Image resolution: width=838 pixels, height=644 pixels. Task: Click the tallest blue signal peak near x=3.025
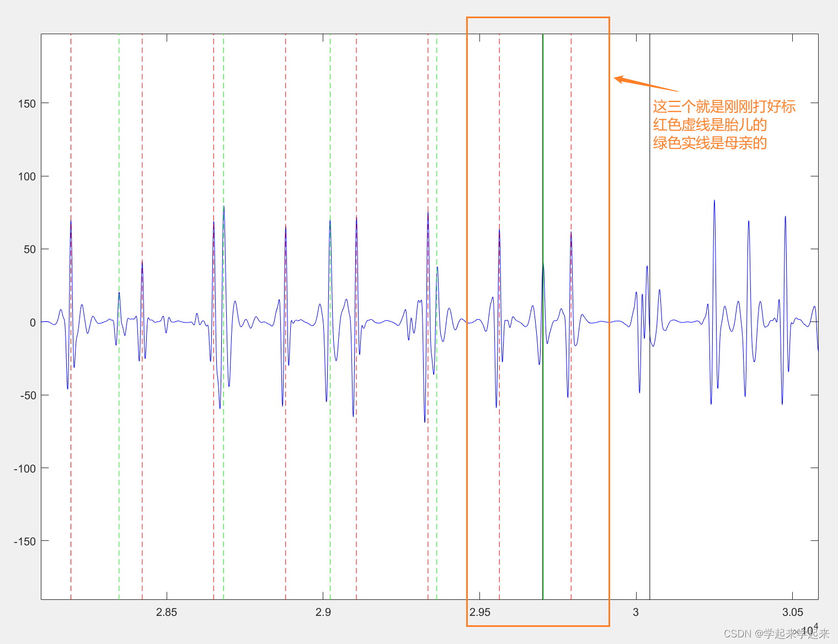click(x=714, y=202)
